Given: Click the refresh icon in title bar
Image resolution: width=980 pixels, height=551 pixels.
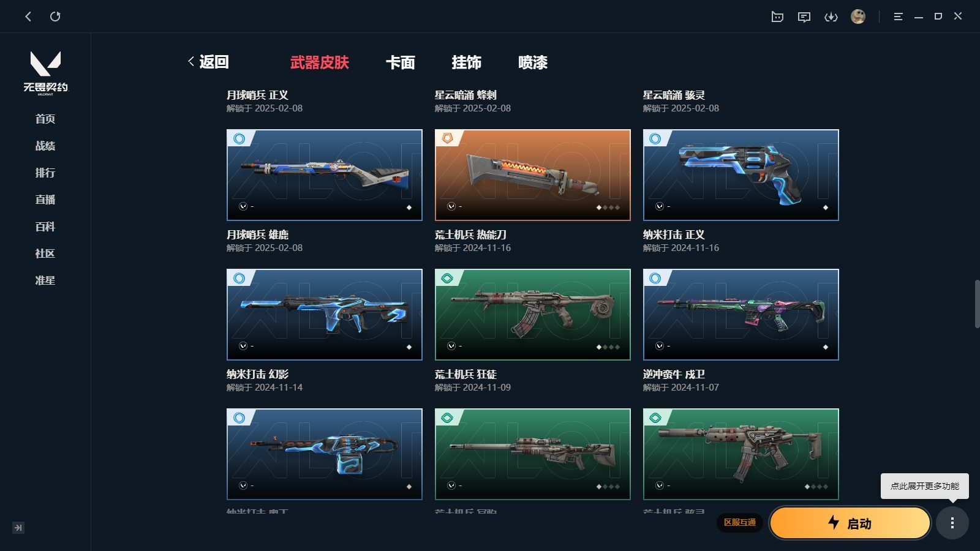Looking at the screenshot, I should [55, 17].
